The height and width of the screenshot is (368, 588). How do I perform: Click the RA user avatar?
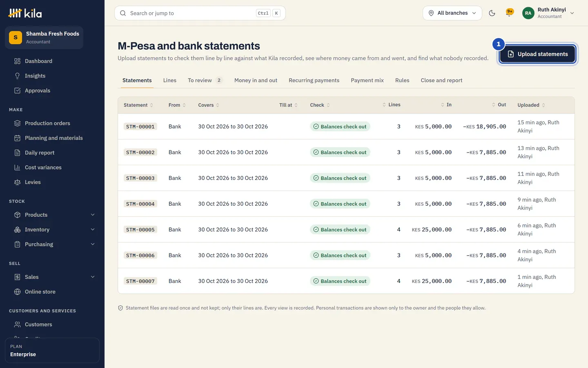pyautogui.click(x=528, y=13)
